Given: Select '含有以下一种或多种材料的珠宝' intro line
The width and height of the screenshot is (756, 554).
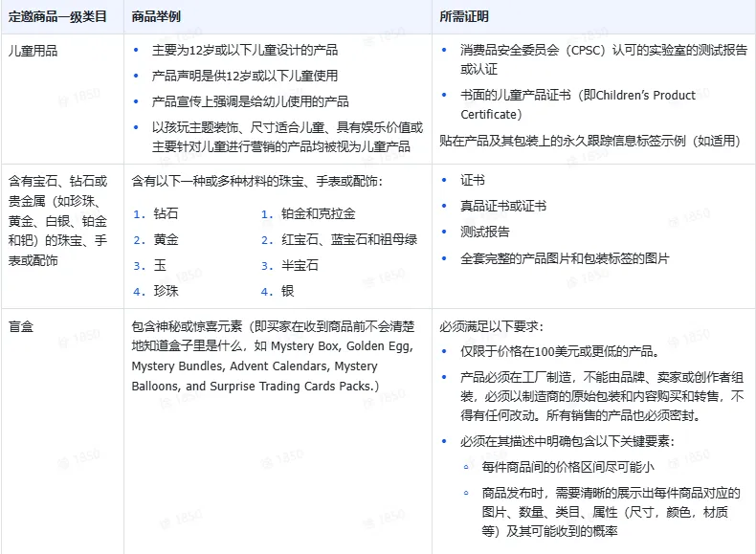Looking at the screenshot, I should pos(257,181).
